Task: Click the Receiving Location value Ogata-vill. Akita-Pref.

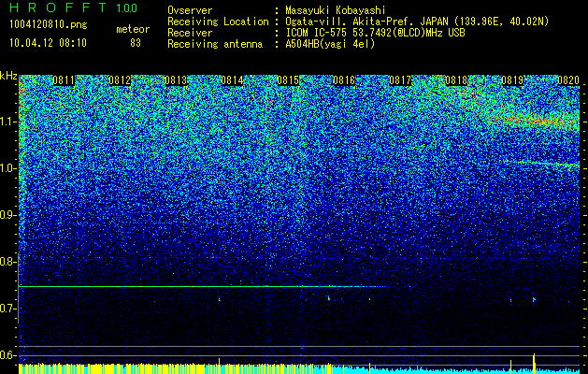Action: (351, 22)
